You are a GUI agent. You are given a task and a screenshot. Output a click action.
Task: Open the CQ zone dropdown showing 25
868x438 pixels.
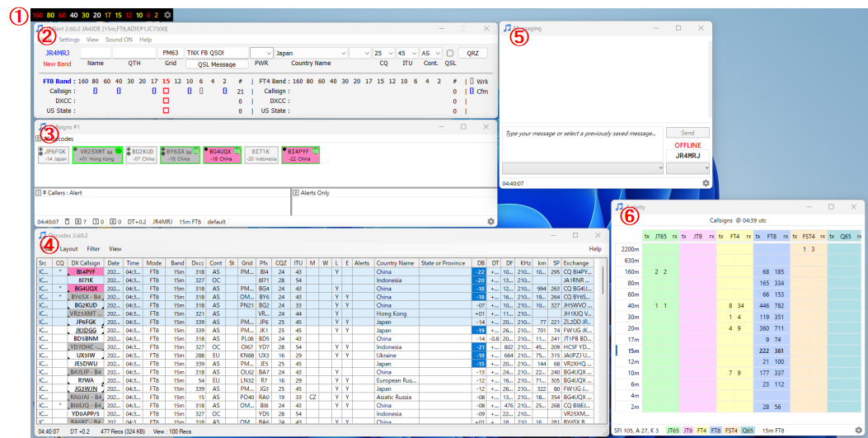tap(383, 53)
